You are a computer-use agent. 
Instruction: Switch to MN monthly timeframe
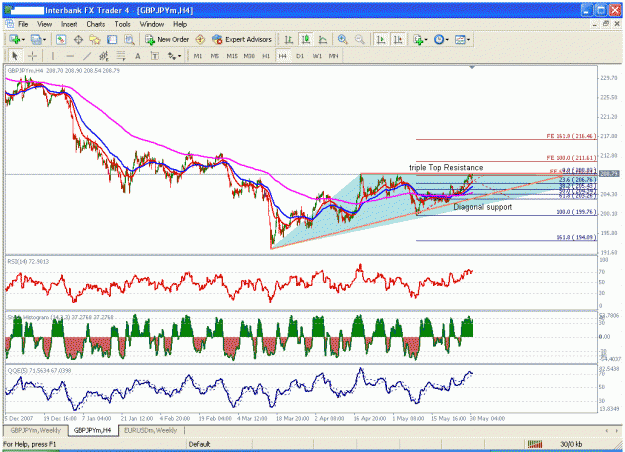tap(334, 56)
